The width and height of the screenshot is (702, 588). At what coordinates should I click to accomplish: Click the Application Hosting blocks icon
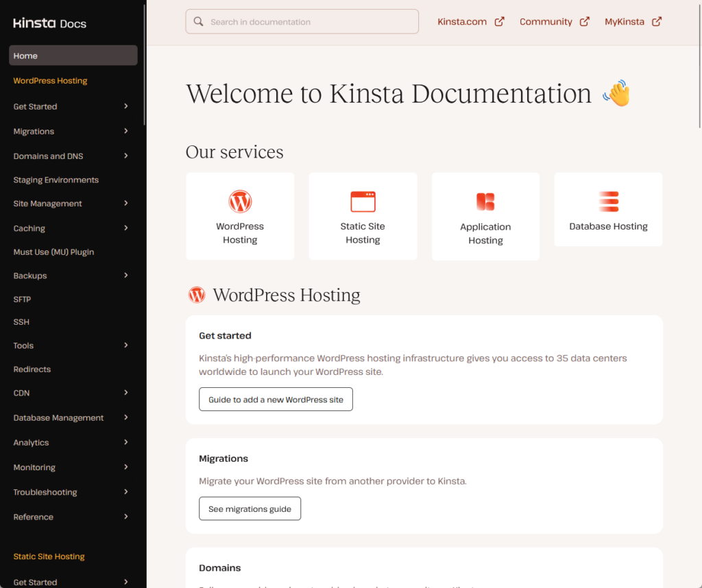point(485,201)
